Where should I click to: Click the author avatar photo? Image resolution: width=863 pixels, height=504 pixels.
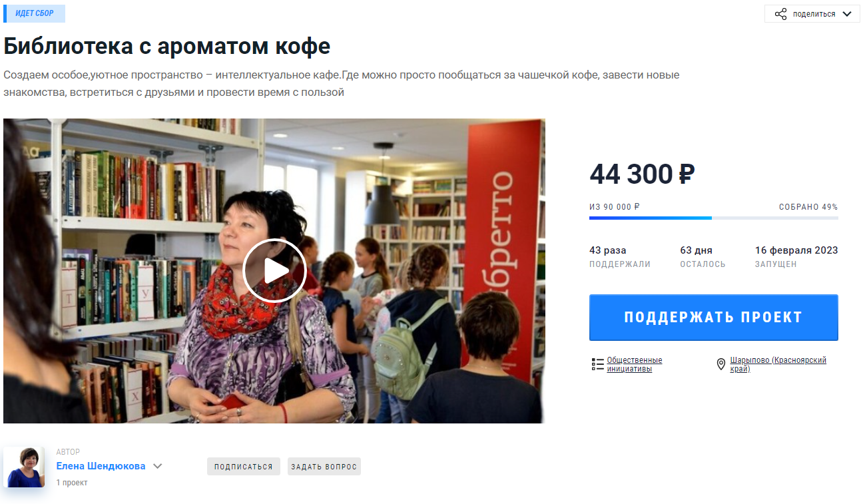pyautogui.click(x=24, y=467)
